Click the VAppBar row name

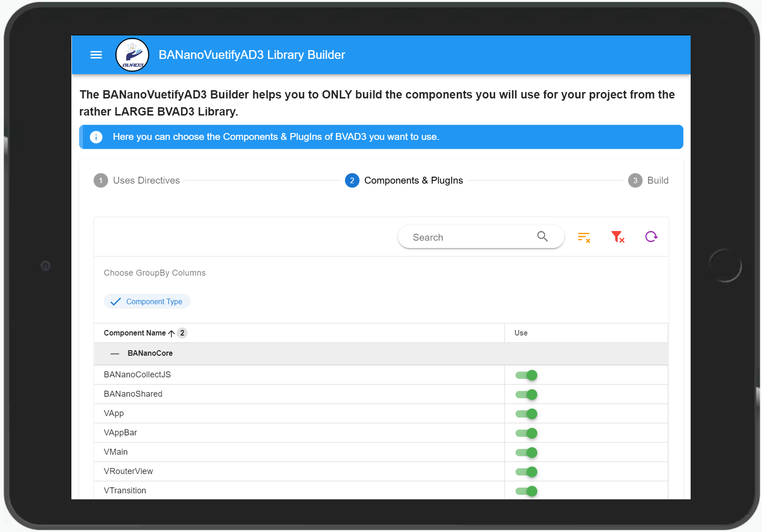(120, 433)
